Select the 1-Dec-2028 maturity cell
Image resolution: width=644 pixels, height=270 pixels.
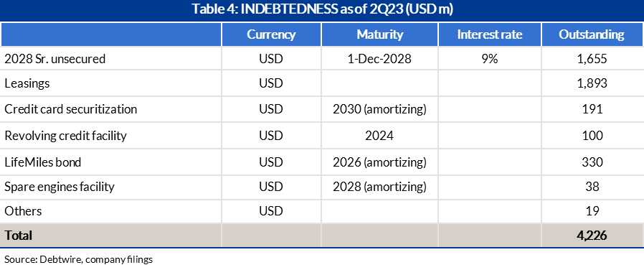379,59
